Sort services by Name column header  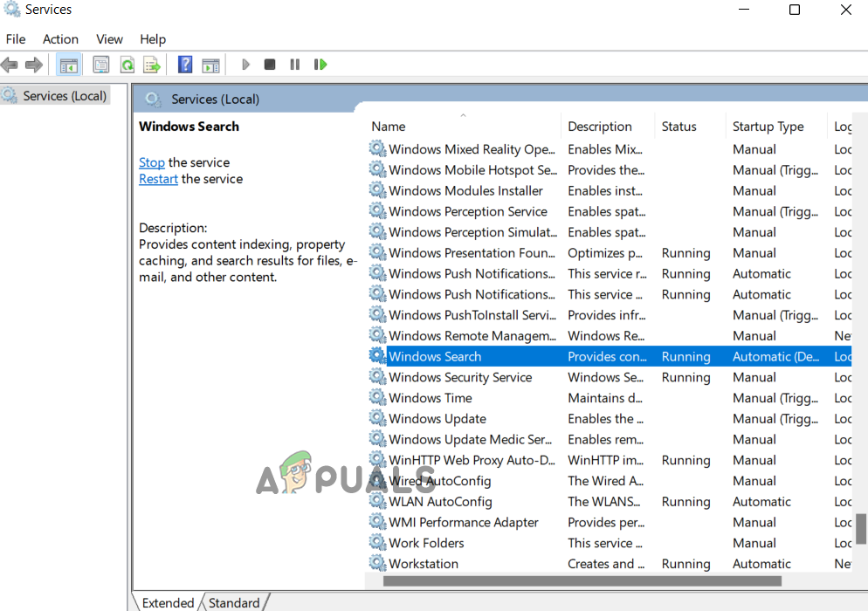pyautogui.click(x=389, y=127)
